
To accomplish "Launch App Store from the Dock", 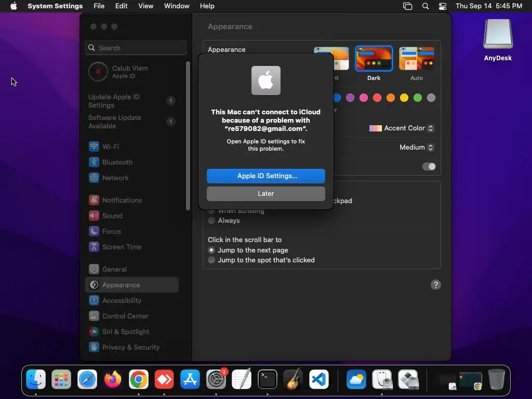I will (190, 379).
